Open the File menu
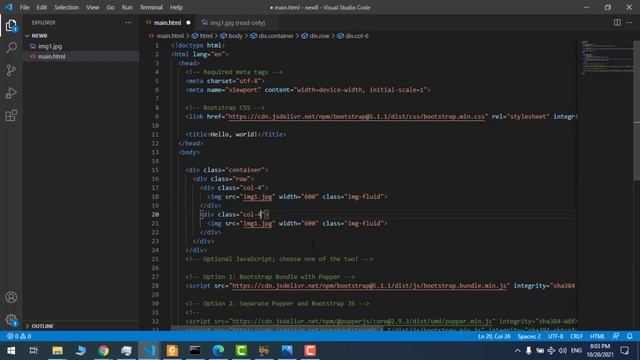 click(24, 7)
